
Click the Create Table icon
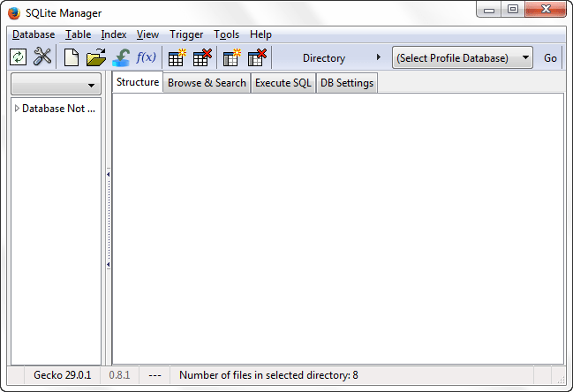pyautogui.click(x=177, y=57)
